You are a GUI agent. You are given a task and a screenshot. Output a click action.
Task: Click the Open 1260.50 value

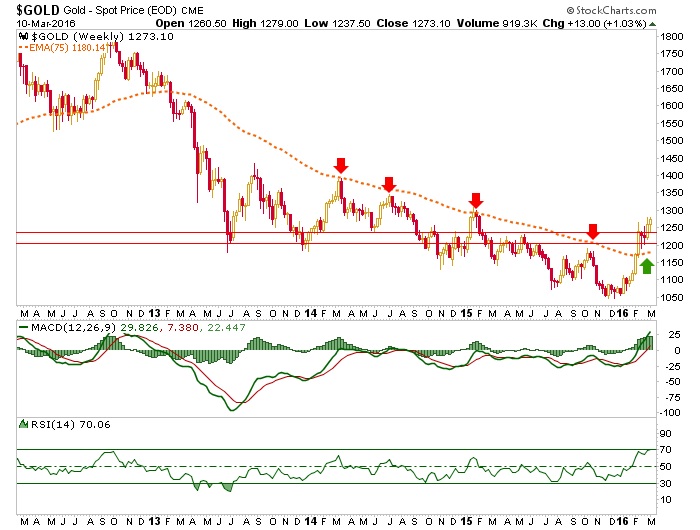coord(191,23)
